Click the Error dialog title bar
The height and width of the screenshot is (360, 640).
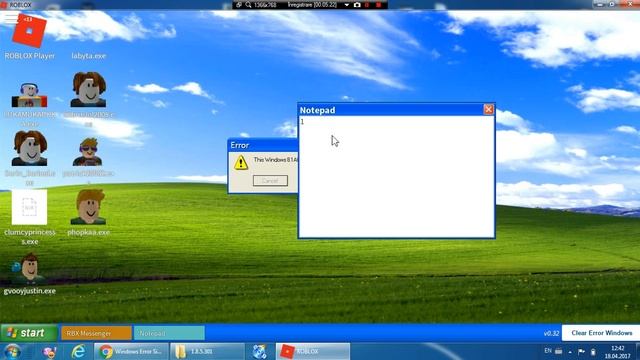click(263, 145)
